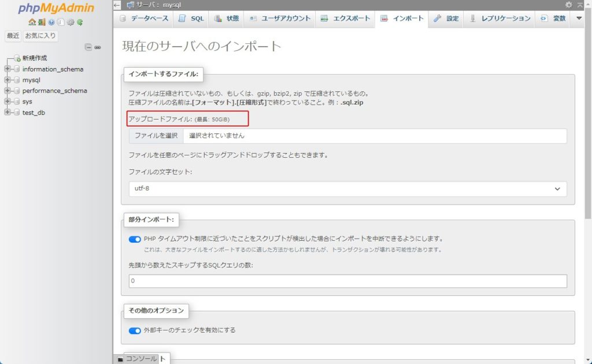Open navigation panel settings gear icon
The image size is (592, 364).
point(71,23)
